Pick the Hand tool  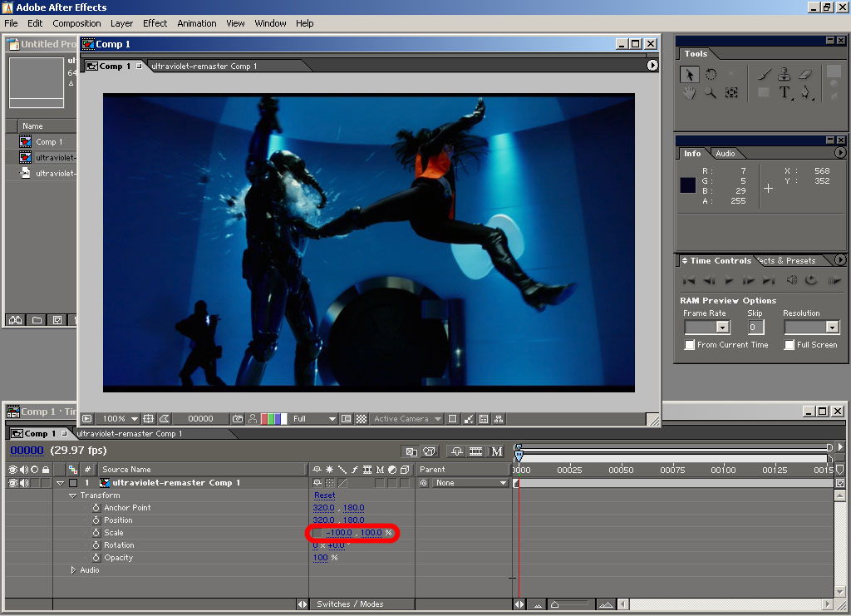tap(689, 93)
